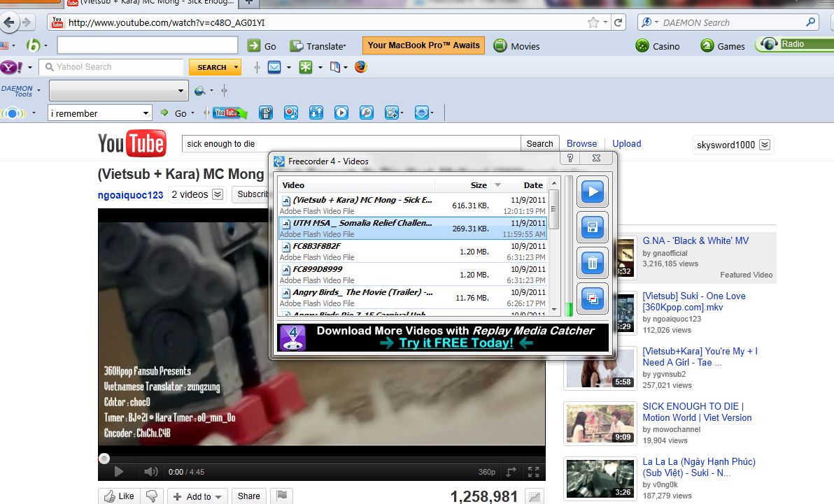Click the thumbs-down Dislike button
Screen dimensions: 834x504
(152, 496)
